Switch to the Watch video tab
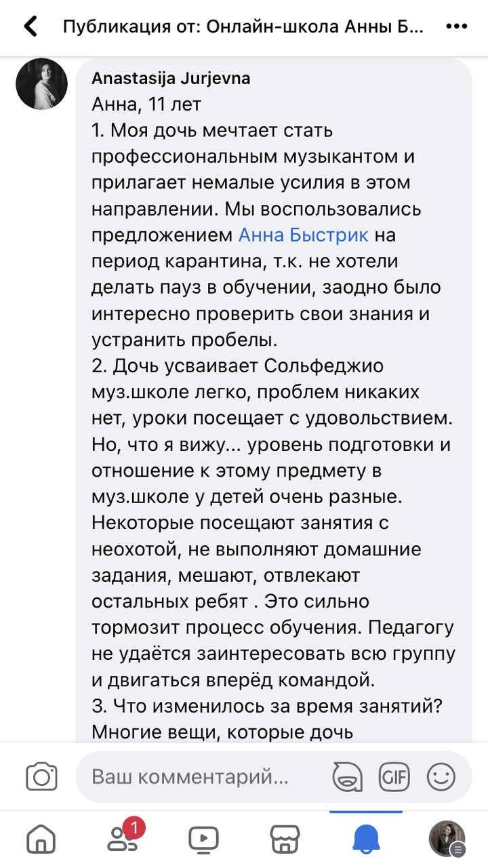The height and width of the screenshot is (868, 488). 203,840
